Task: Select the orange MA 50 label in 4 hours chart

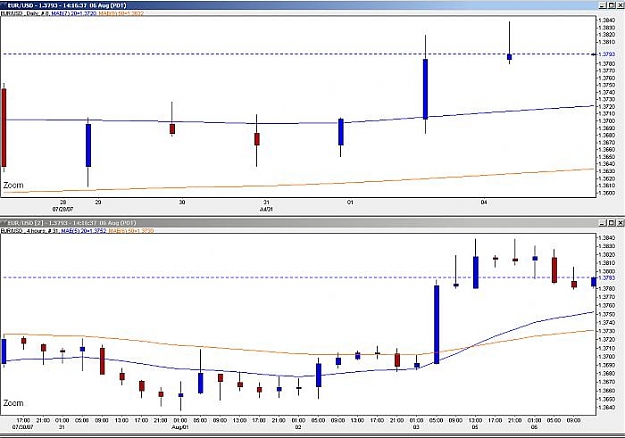Action: pos(131,230)
